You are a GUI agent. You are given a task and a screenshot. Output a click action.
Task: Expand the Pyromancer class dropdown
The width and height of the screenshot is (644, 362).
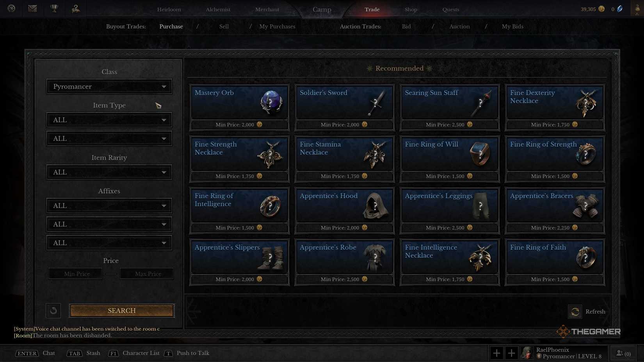[x=109, y=87]
